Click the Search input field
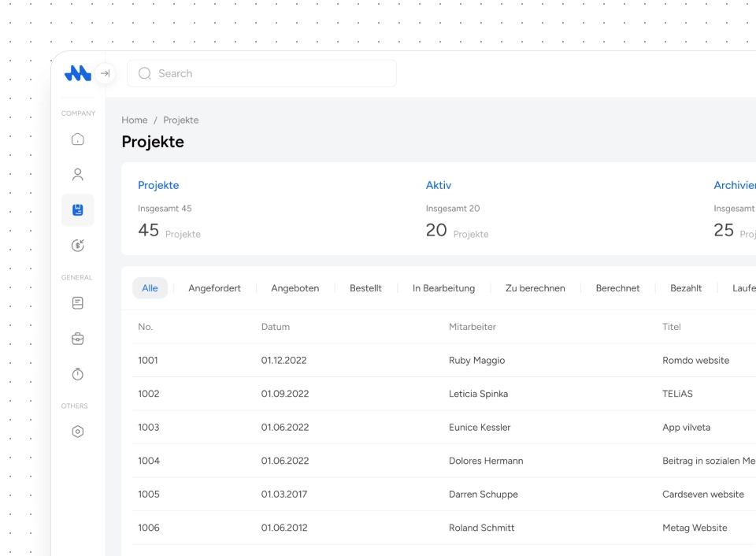This screenshot has height=556, width=756. click(x=261, y=73)
